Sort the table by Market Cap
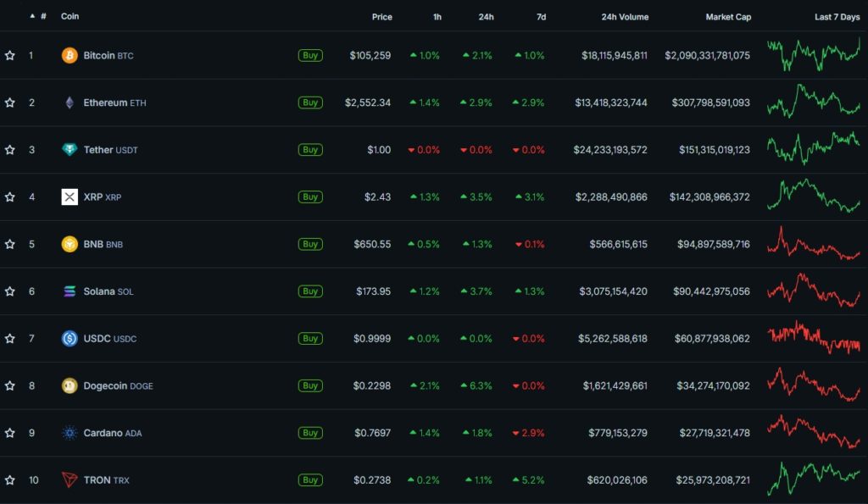Image resolution: width=868 pixels, height=504 pixels. pos(728,17)
